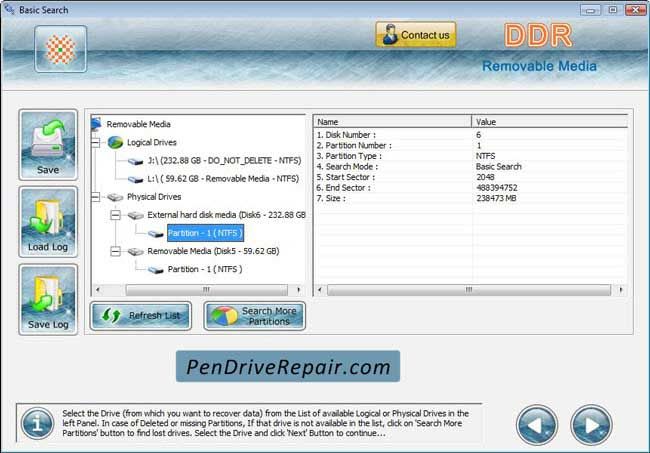This screenshot has width=650, height=453.
Task: Click the Logical Drives globe icon
Action: (x=115, y=143)
